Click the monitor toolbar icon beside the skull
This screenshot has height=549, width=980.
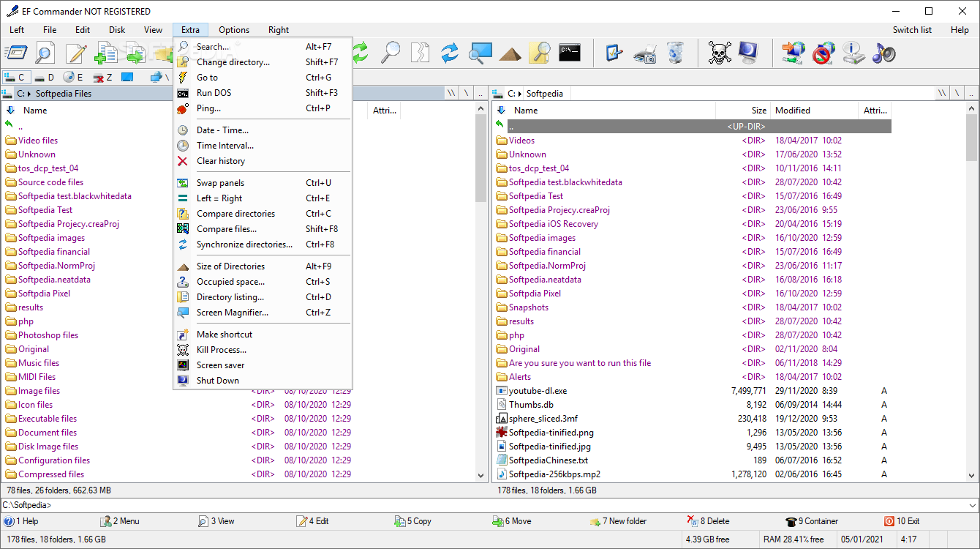(749, 53)
